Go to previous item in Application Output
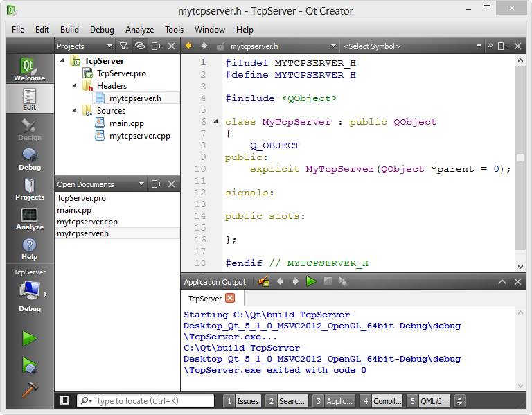 (280, 281)
